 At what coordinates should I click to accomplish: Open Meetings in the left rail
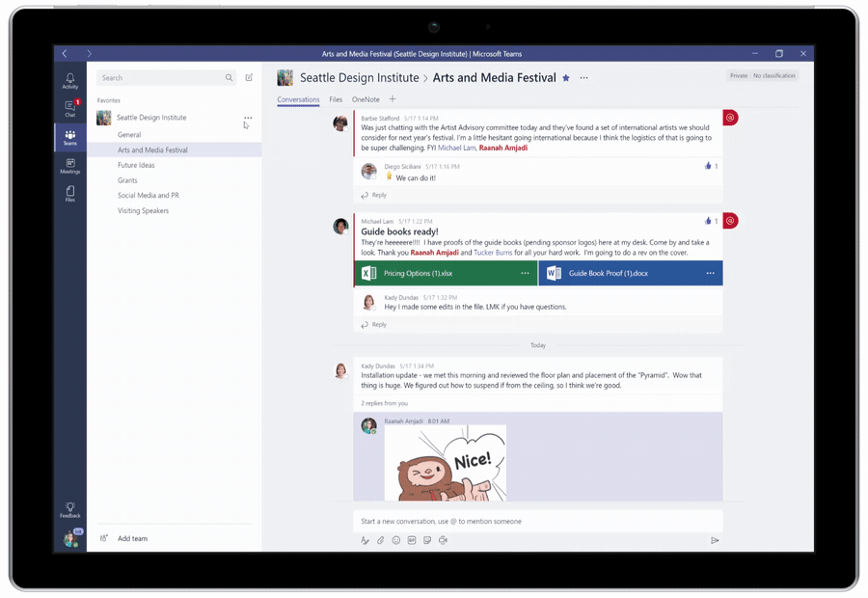point(70,166)
